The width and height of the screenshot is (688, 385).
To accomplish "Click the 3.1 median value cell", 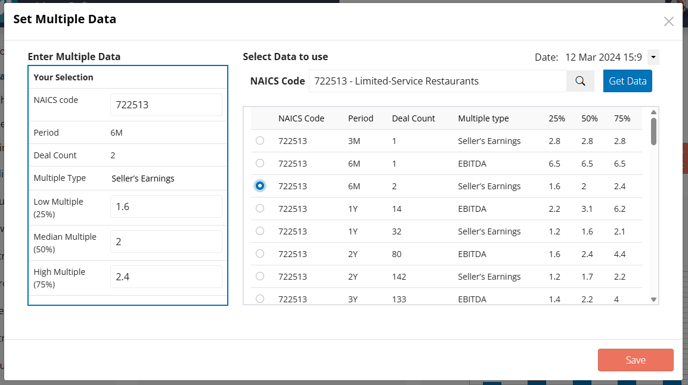I will [x=587, y=209].
